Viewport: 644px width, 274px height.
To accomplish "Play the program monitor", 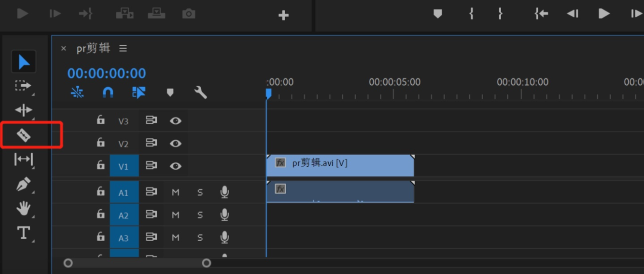I will [x=604, y=14].
